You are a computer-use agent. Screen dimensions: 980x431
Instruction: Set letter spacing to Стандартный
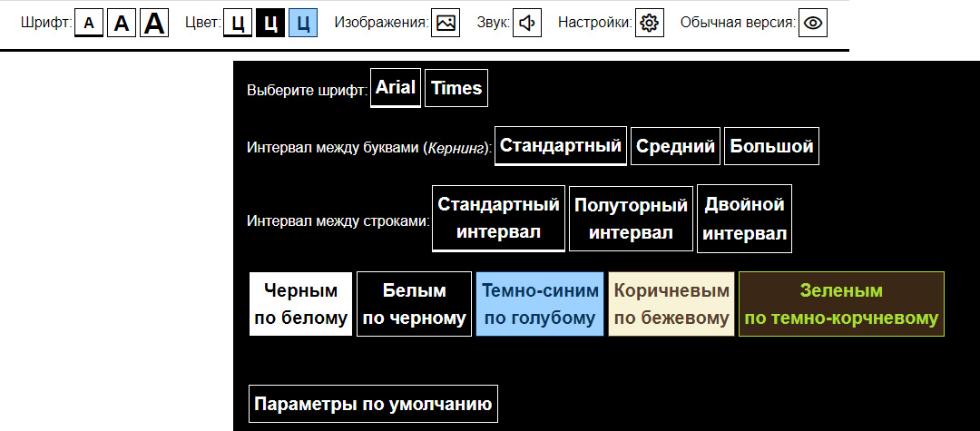(x=561, y=146)
